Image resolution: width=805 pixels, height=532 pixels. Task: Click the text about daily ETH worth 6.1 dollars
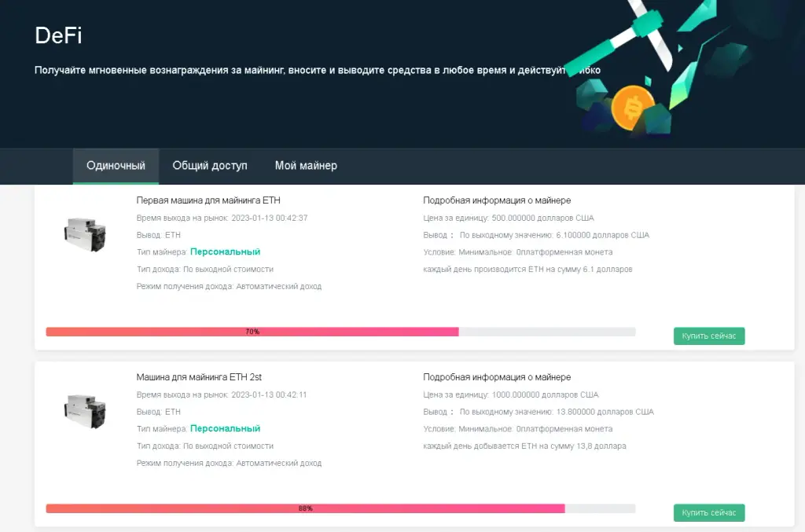527,270
